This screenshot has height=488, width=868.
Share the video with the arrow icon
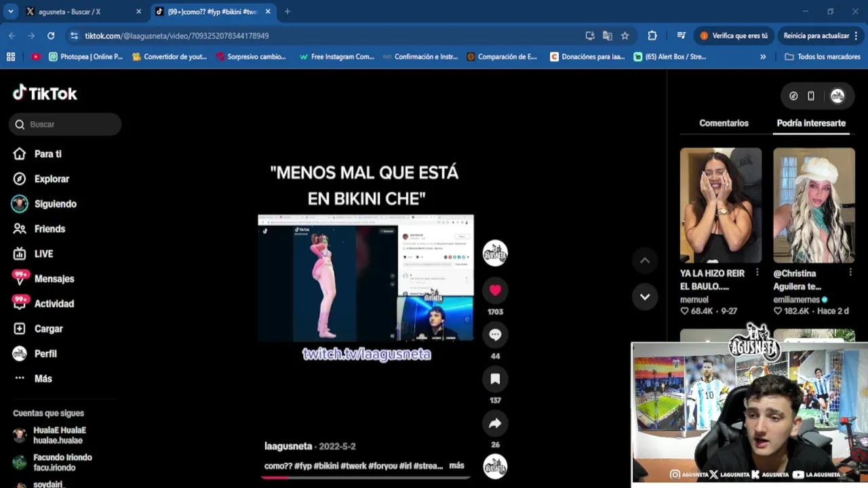tap(495, 424)
